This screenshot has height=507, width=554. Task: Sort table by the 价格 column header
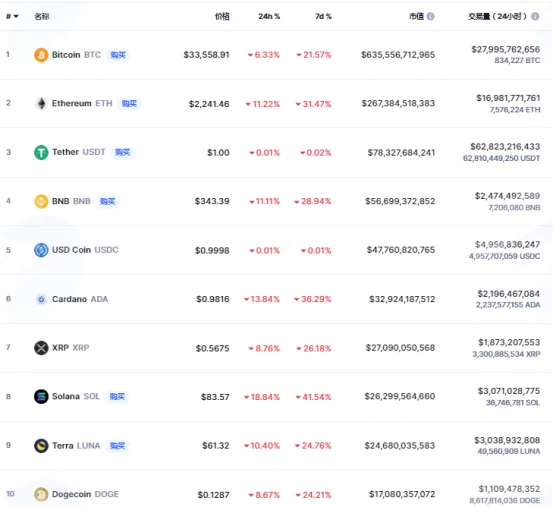222,16
